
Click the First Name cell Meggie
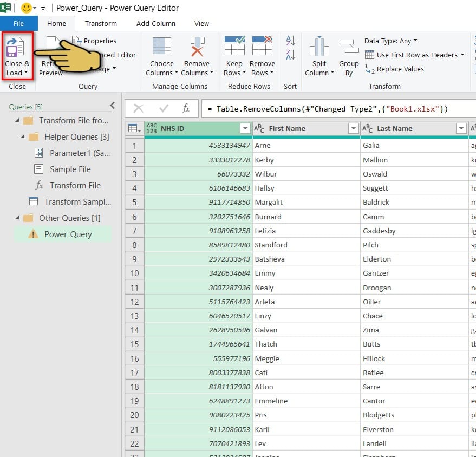[x=307, y=358]
